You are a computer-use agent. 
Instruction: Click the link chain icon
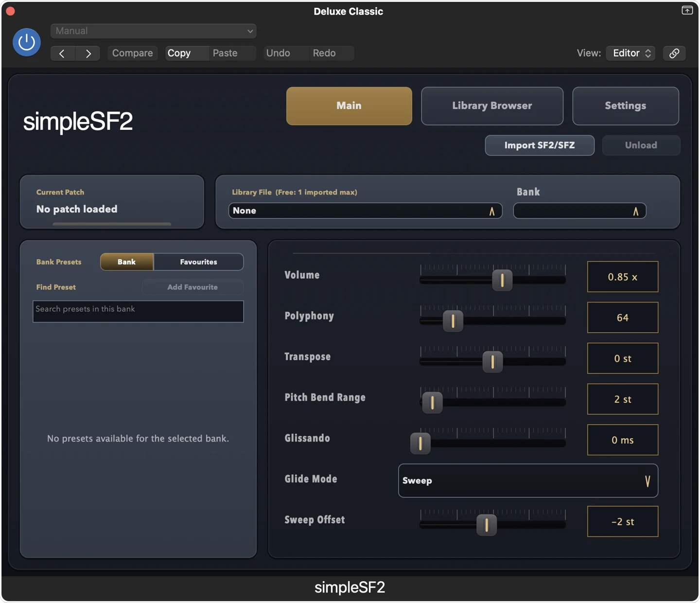click(674, 53)
